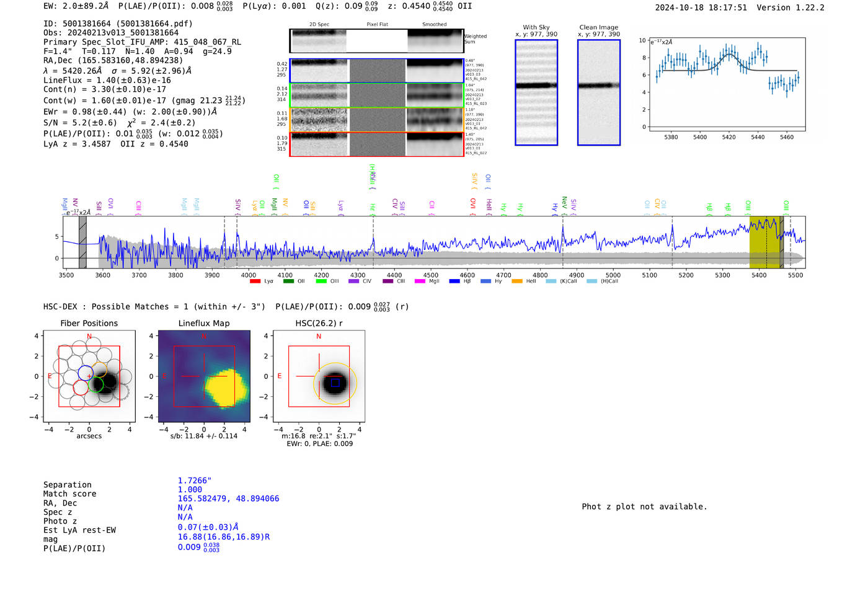The image size is (868, 591).
Task: Click the EWr: 0, PLAE: 0.009 caption
Action: click(319, 444)
